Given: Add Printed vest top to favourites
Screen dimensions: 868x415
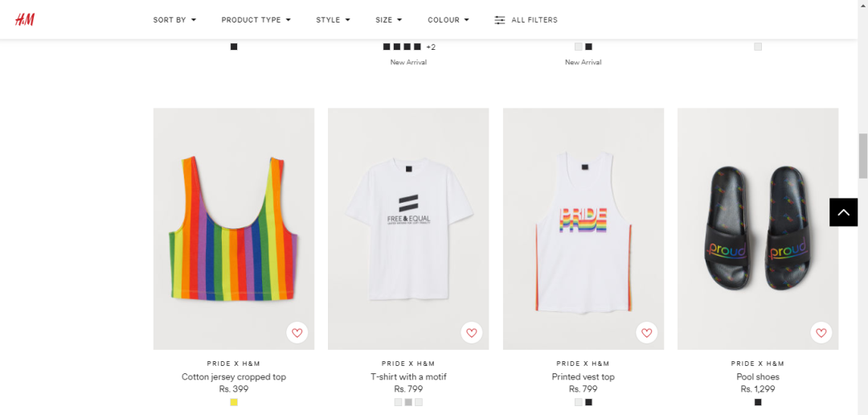Looking at the screenshot, I should pyautogui.click(x=646, y=333).
